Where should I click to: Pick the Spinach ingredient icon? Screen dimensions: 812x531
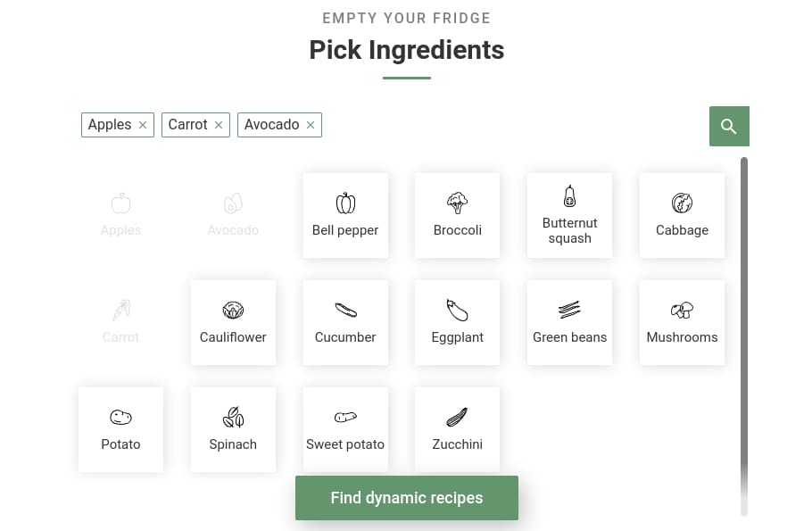(233, 428)
